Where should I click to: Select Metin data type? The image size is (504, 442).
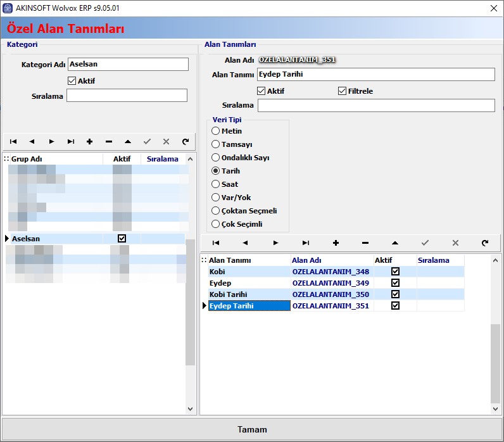point(216,131)
